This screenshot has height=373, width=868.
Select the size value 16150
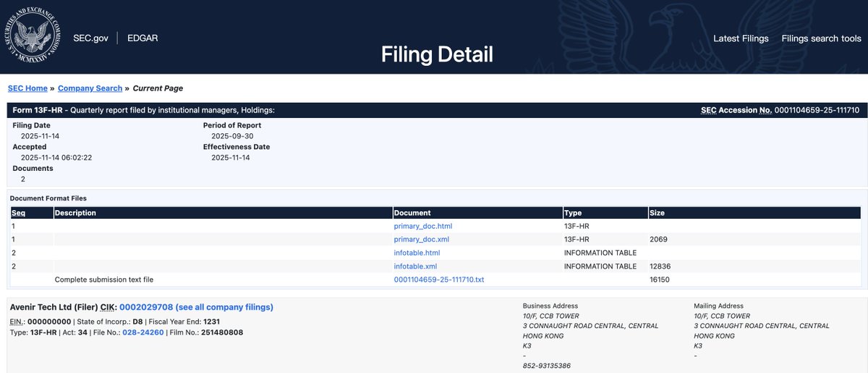(660, 280)
